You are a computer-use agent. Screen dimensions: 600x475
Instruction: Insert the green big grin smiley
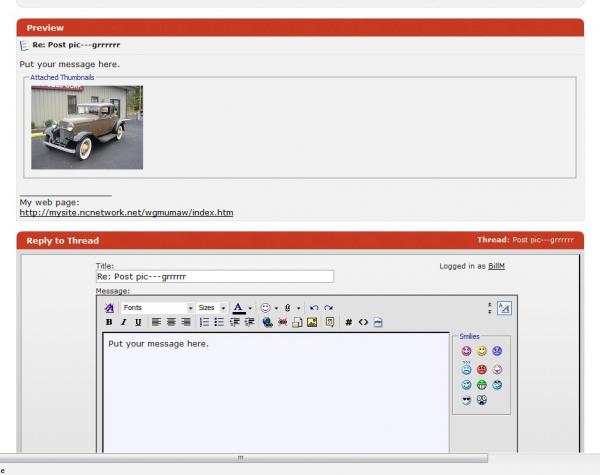point(481,385)
